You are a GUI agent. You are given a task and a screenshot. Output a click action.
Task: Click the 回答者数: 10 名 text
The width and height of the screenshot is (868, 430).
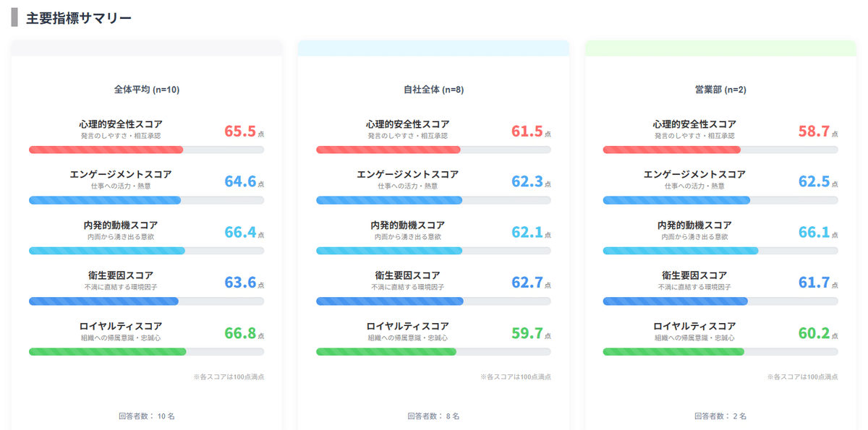coord(147,416)
